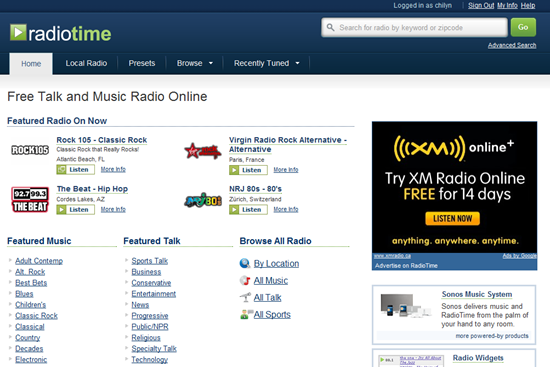Open Religious talk category
The image size is (550, 367).
(x=146, y=338)
